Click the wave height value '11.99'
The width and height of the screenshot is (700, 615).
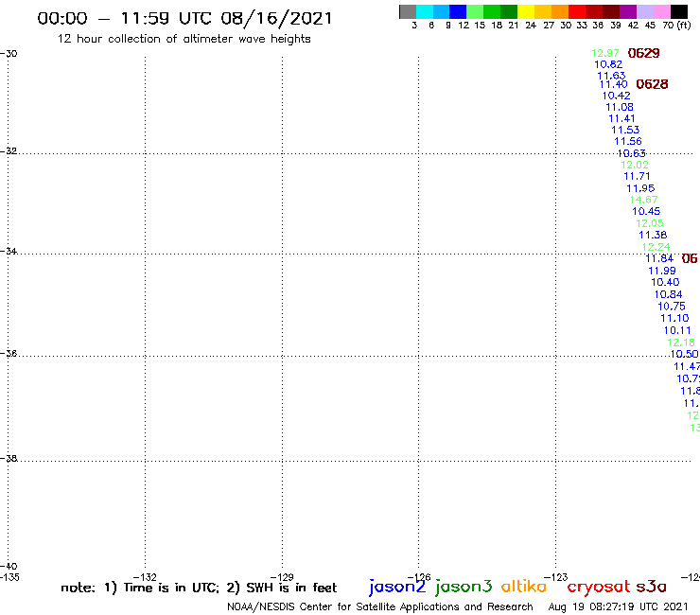(x=661, y=271)
